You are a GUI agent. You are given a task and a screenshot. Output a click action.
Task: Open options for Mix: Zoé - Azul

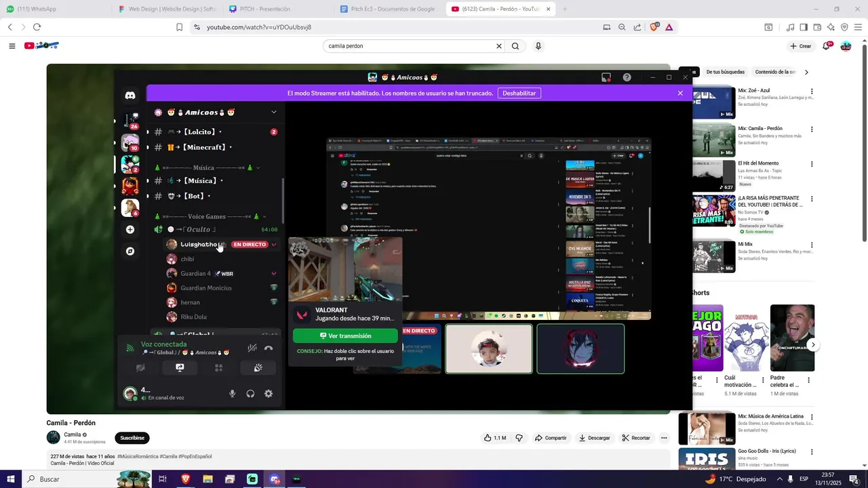coord(812,91)
